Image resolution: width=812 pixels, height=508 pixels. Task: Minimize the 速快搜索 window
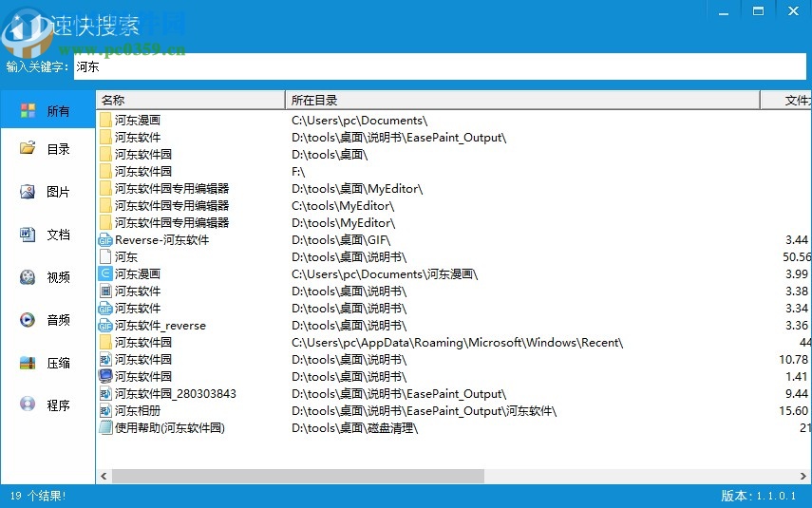(724, 11)
